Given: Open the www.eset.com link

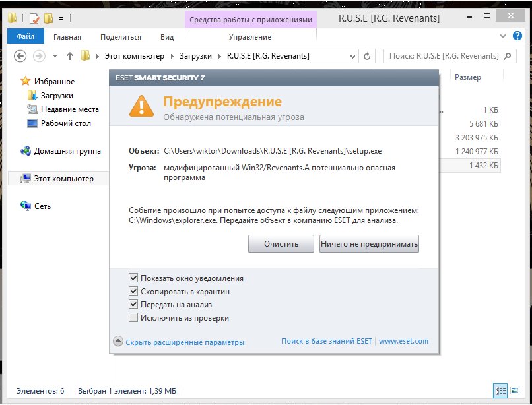Looking at the screenshot, I should point(403,342).
